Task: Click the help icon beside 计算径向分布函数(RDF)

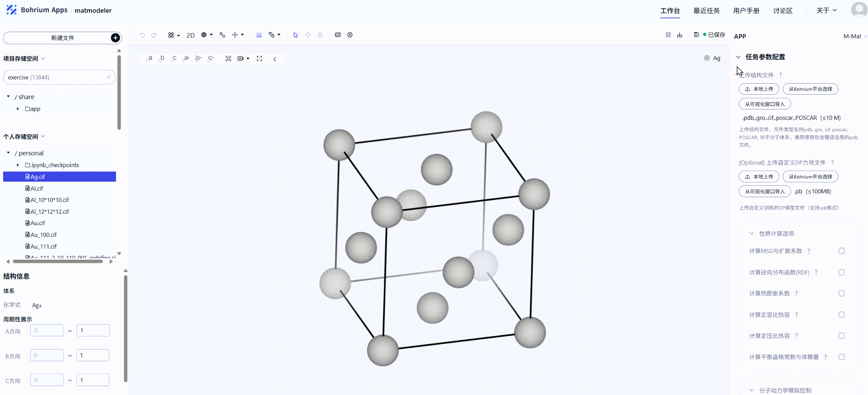Action: tap(816, 272)
